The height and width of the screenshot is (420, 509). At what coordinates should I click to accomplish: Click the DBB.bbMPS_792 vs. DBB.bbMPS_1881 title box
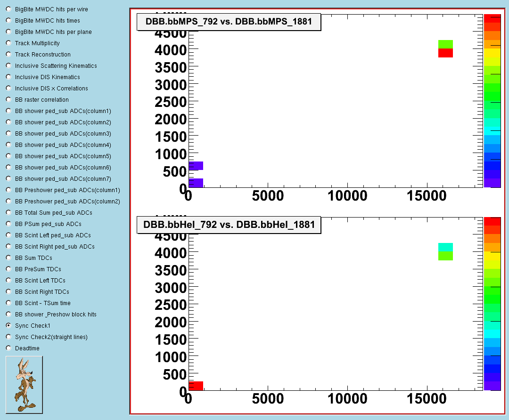(x=229, y=22)
